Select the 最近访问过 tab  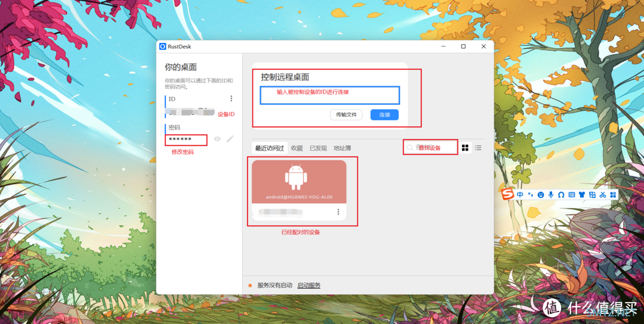[270, 148]
